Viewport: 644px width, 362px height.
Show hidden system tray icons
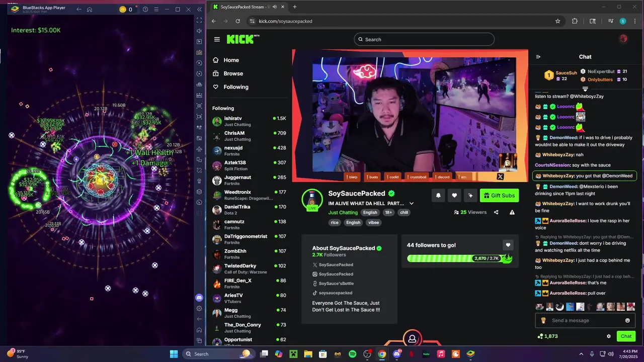pyautogui.click(x=581, y=354)
